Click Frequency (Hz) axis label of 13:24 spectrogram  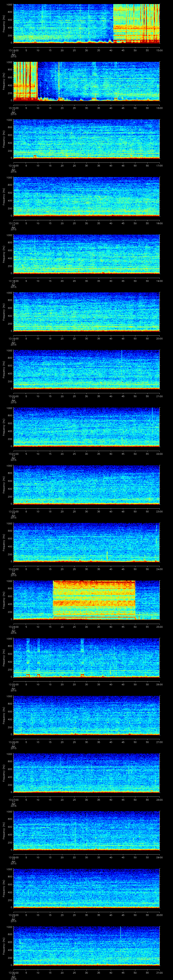(x=4, y=600)
